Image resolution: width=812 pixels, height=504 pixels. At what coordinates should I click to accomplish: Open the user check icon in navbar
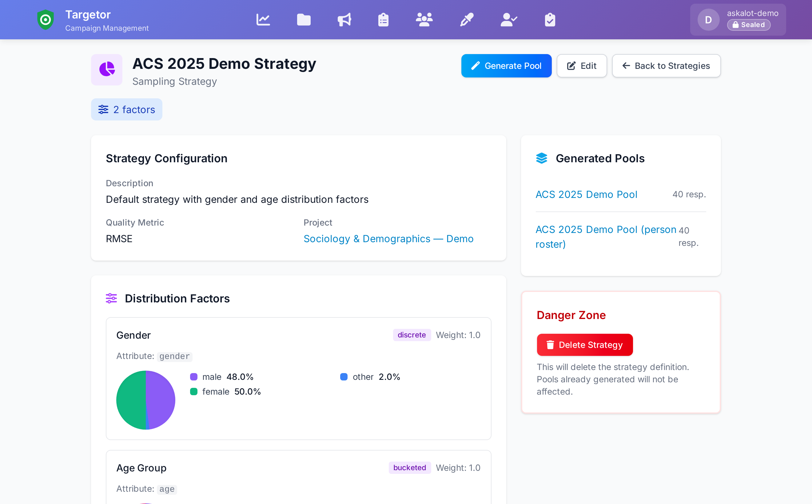(509, 20)
